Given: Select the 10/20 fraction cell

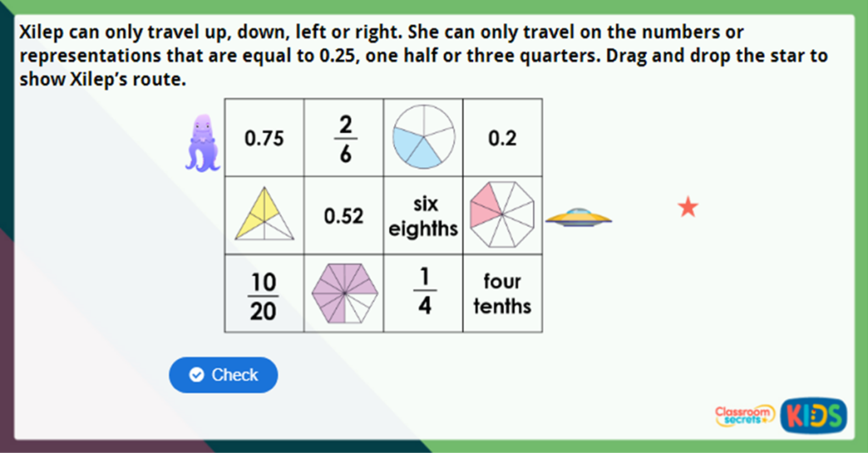Looking at the screenshot, I should 264,295.
